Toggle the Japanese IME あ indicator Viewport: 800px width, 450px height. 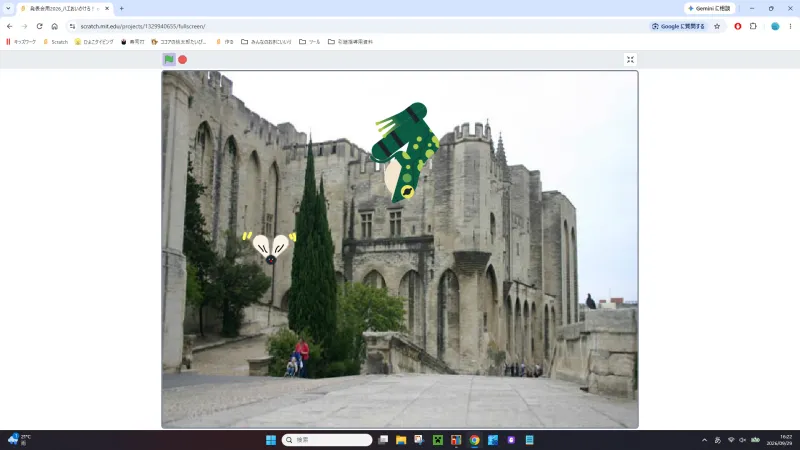pos(717,440)
